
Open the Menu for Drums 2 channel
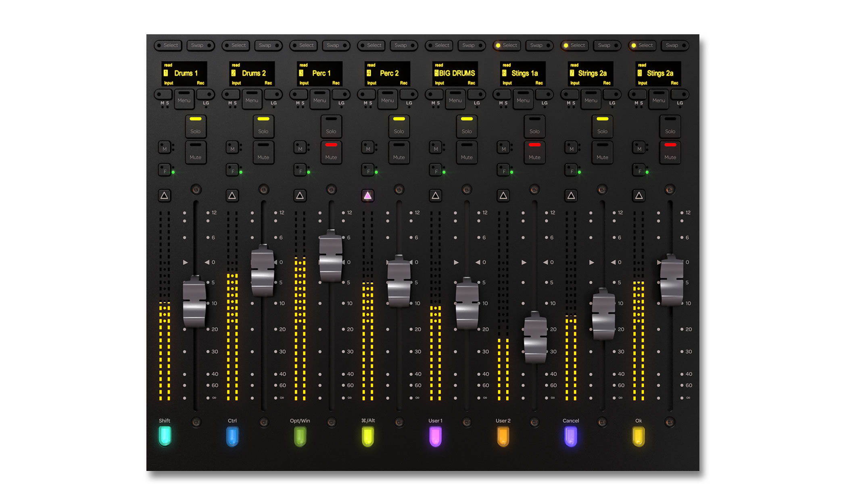[x=252, y=99]
